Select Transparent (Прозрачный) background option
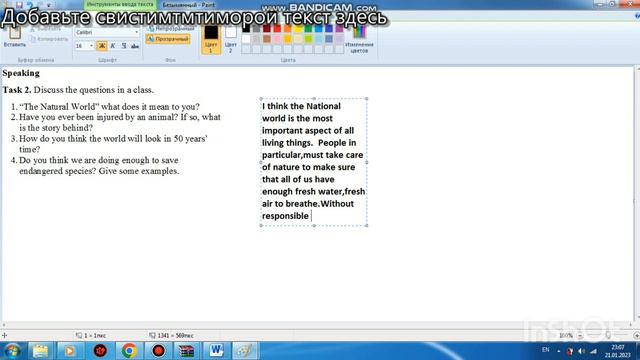Screen dimensions: 640x360 pos(168,39)
